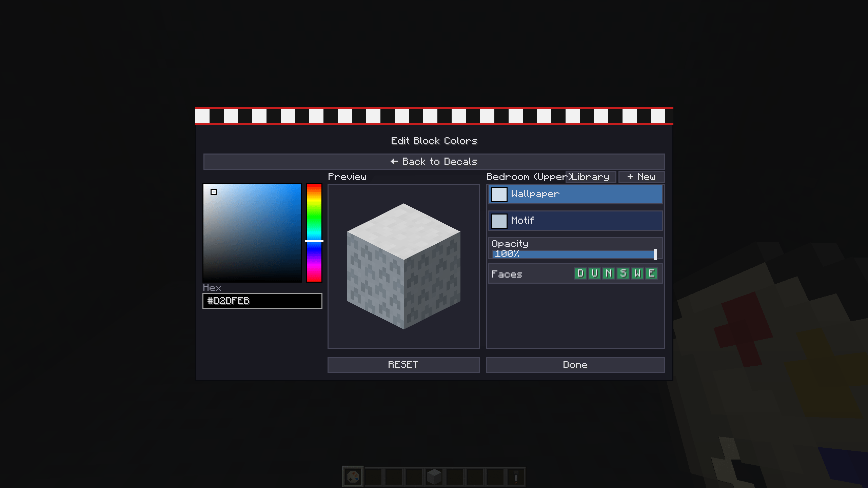The width and height of the screenshot is (868, 488).
Task: Select the palette item in first hotbar slot
Action: pos(353,477)
